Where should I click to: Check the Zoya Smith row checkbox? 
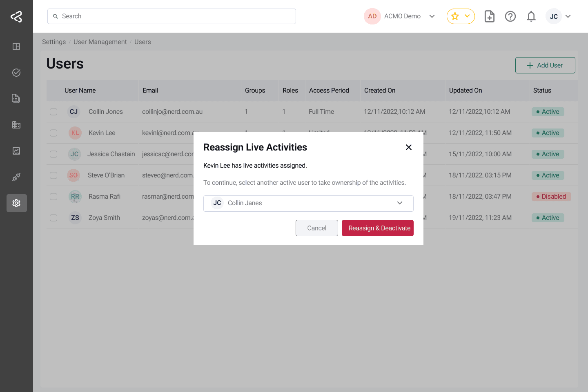[x=53, y=218]
